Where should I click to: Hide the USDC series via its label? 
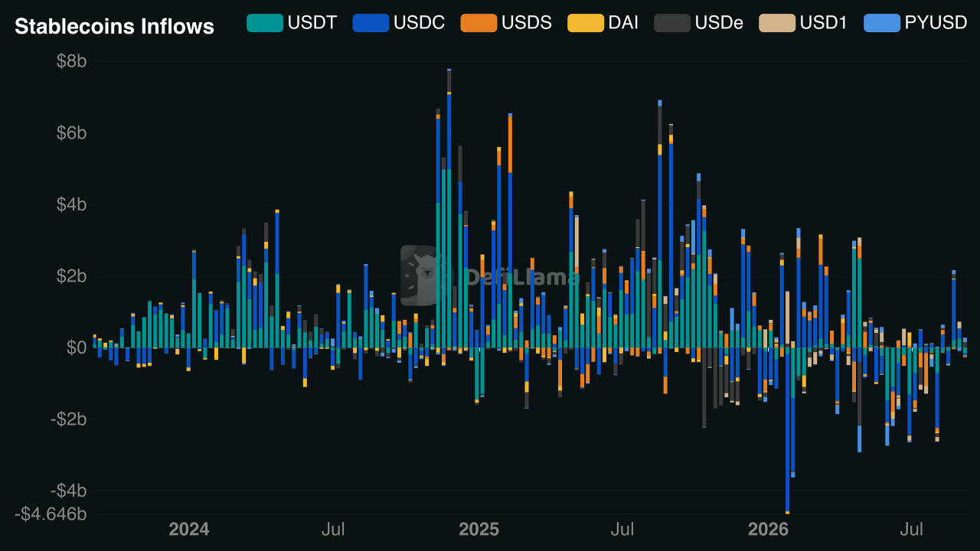pyautogui.click(x=420, y=23)
